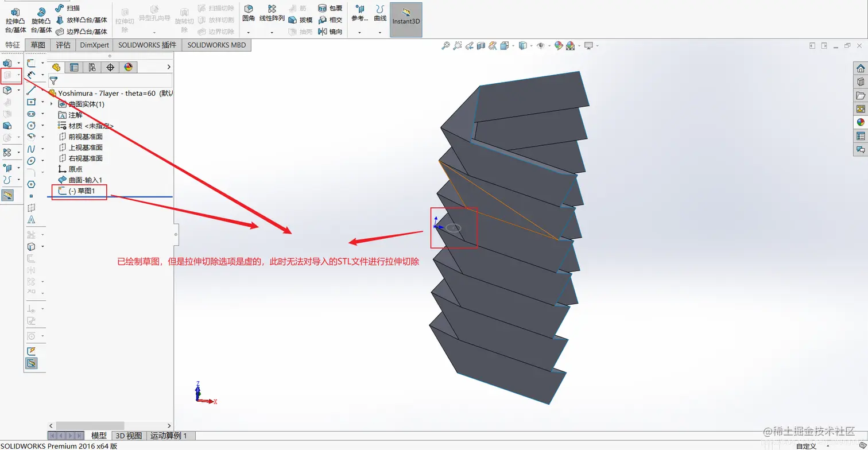
Task: Switch to the 评估 (Evaluate) tab
Action: pyautogui.click(x=63, y=45)
